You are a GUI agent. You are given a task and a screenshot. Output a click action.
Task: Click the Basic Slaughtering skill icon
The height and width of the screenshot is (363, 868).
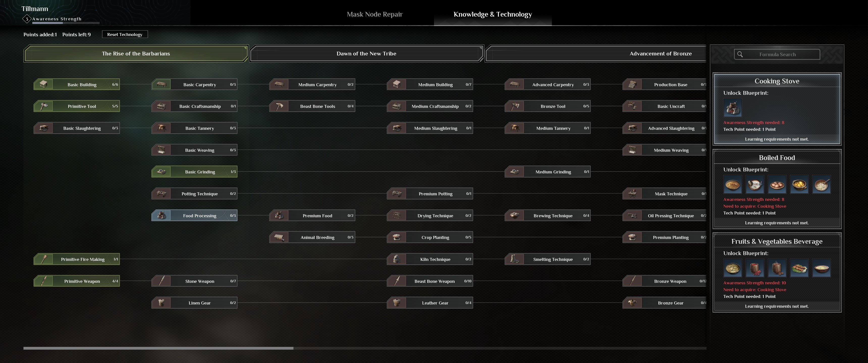coord(43,128)
